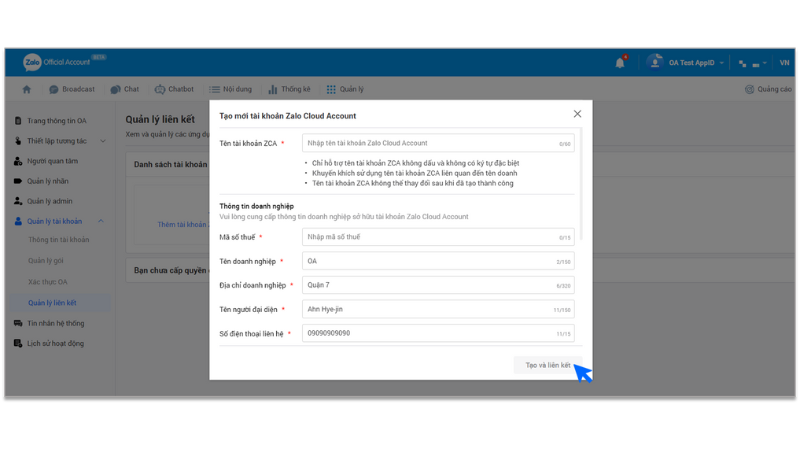This screenshot has height=450, width=800.
Task: Click the Tạo và liên kết button
Action: coord(547,365)
